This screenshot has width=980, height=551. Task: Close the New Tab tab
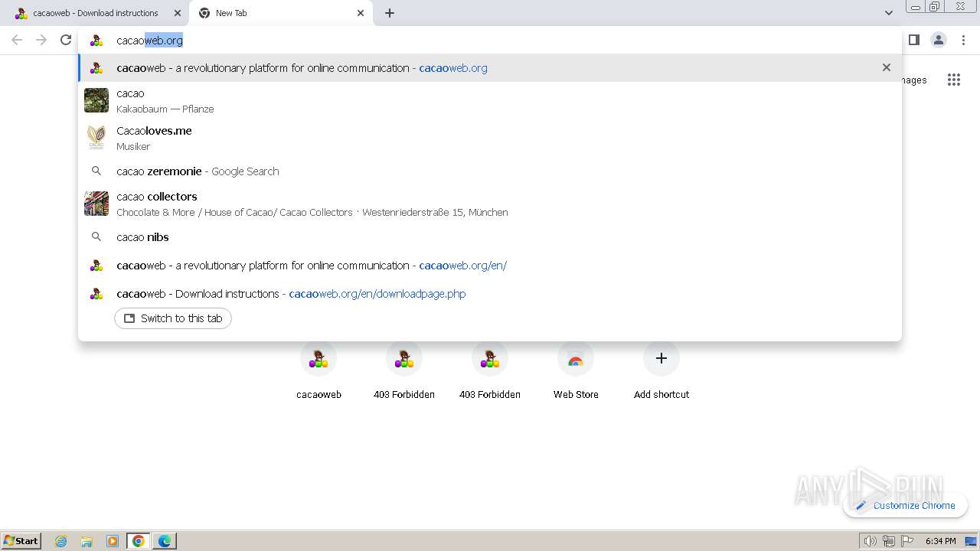361,13
